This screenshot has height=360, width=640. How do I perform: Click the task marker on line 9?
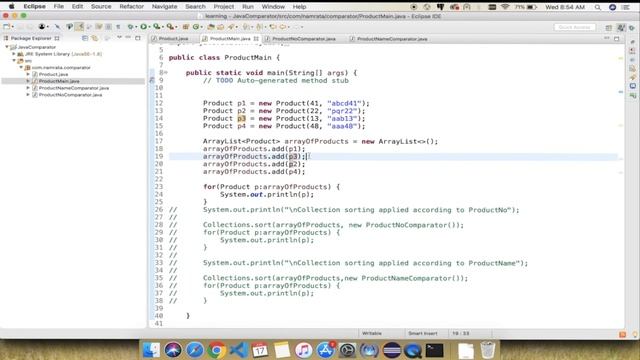152,80
